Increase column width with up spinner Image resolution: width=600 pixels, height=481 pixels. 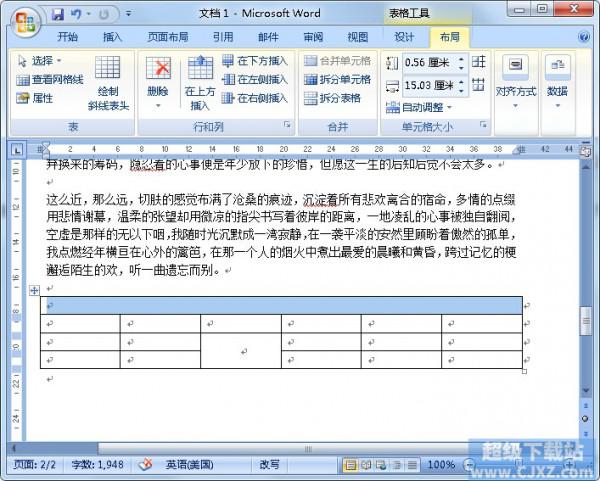tap(462, 82)
